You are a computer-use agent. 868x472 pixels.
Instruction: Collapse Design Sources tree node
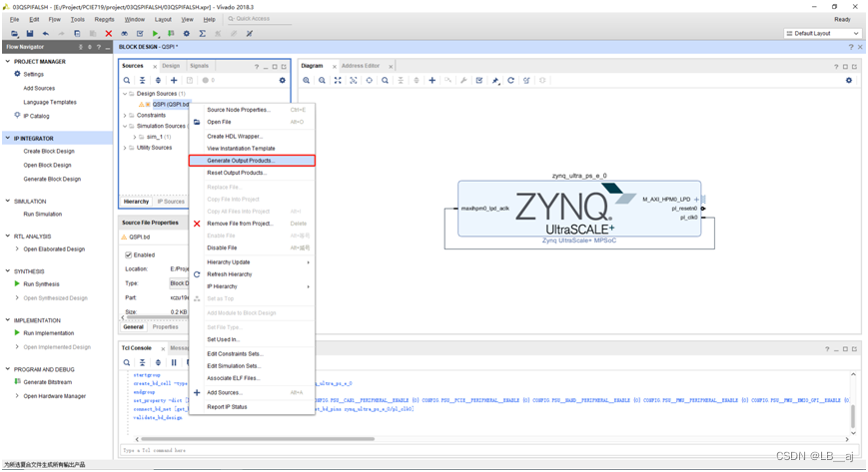click(x=125, y=94)
